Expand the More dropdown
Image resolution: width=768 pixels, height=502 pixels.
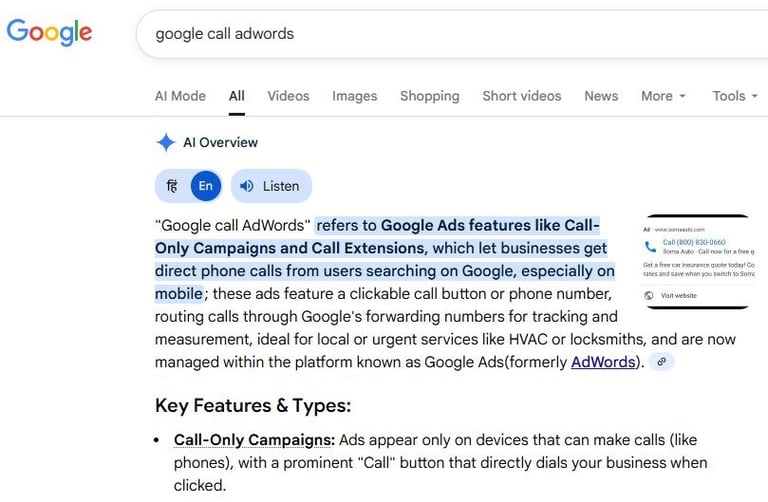[663, 96]
